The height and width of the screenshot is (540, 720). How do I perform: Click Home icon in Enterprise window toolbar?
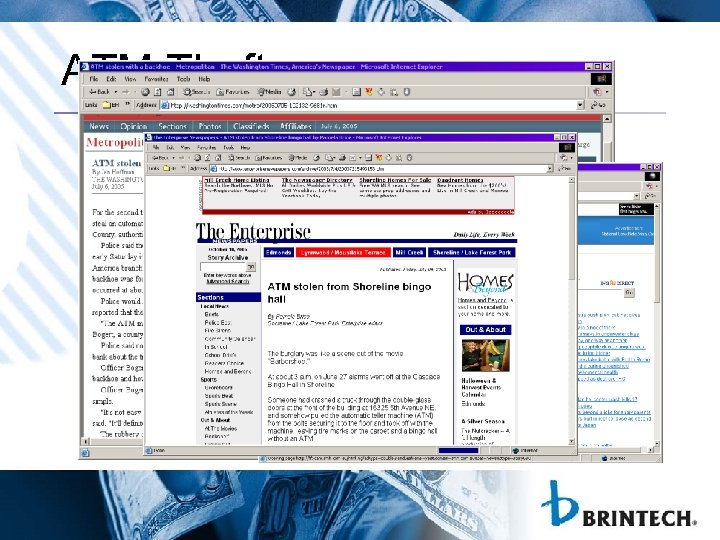(x=218, y=158)
